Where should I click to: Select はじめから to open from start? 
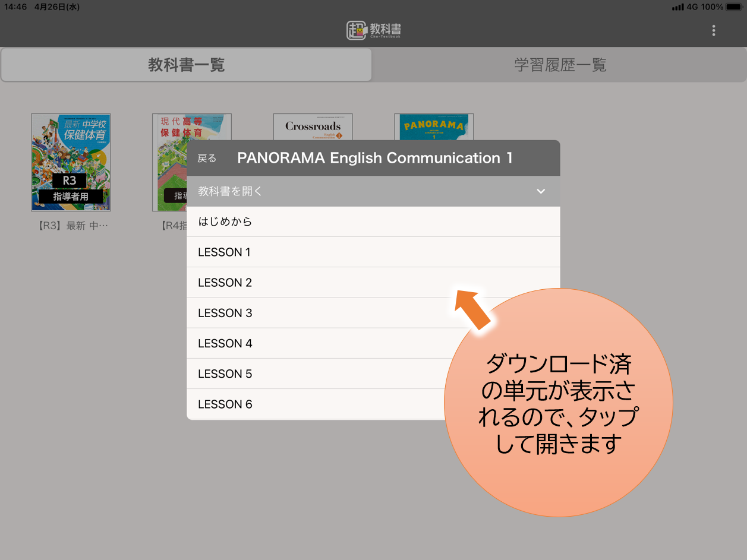[x=373, y=222]
